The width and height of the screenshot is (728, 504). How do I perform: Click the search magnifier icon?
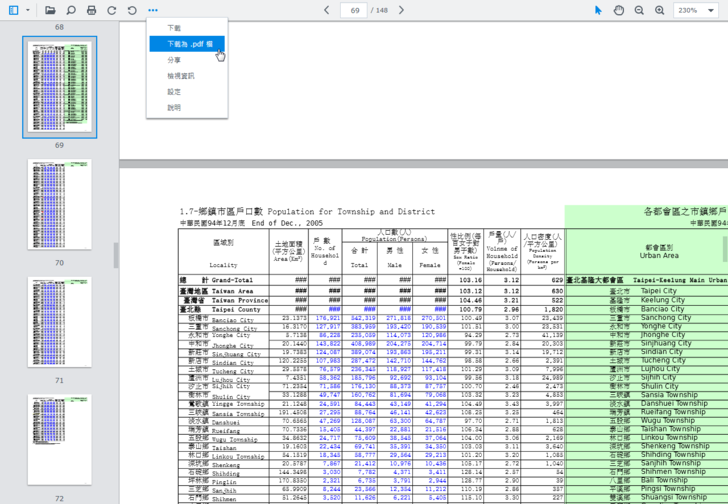71,10
